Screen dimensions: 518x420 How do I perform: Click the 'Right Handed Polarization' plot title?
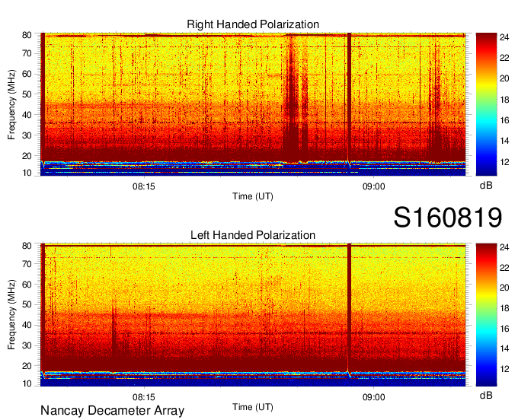253,24
